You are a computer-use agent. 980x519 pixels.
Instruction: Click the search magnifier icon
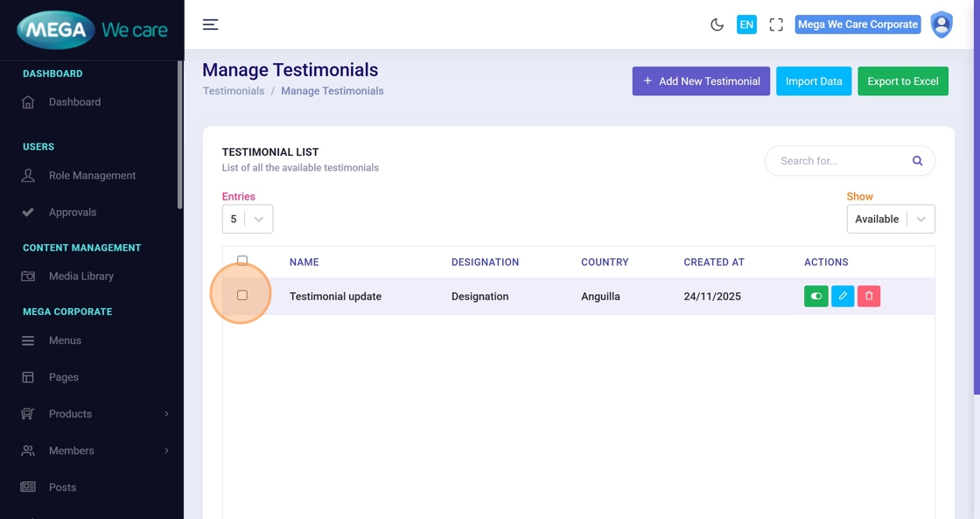(x=917, y=161)
